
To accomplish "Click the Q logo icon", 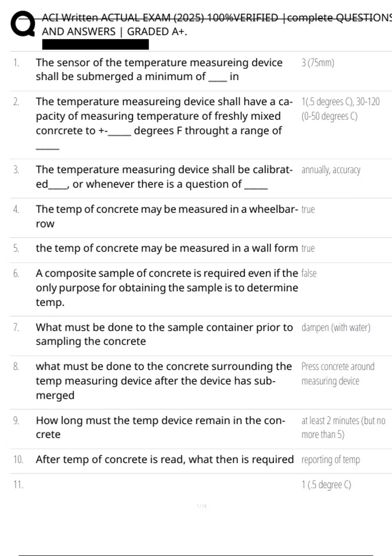I will point(23,24).
